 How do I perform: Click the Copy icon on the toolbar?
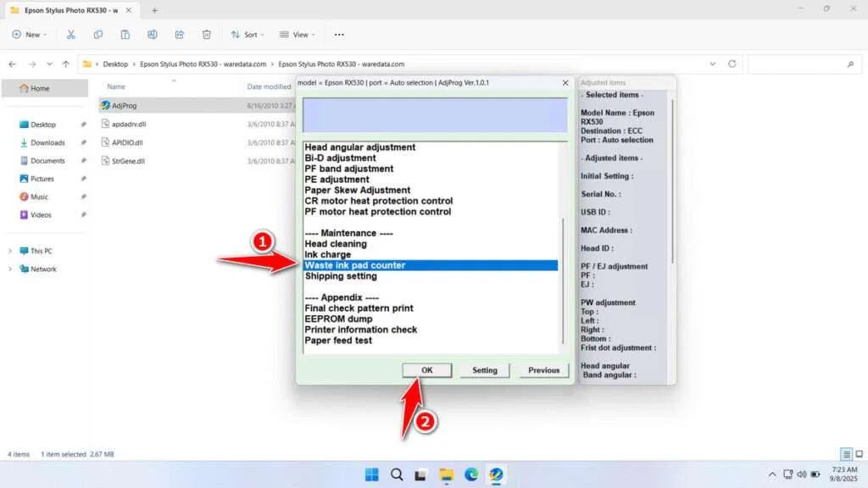(x=98, y=35)
